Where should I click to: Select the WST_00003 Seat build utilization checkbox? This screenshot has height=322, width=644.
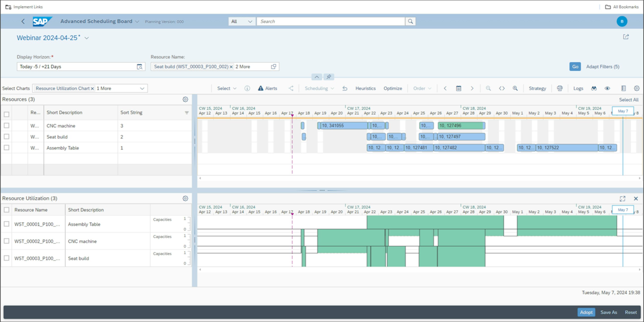[7, 258]
